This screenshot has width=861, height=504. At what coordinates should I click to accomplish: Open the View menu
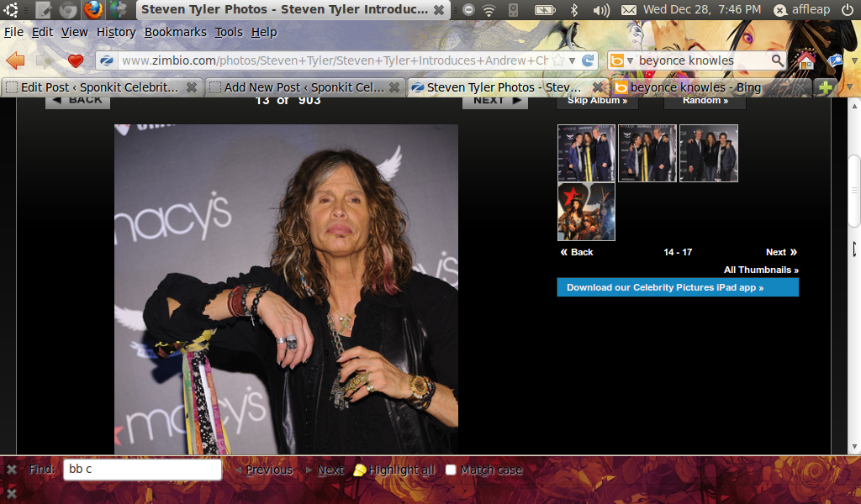pos(74,33)
